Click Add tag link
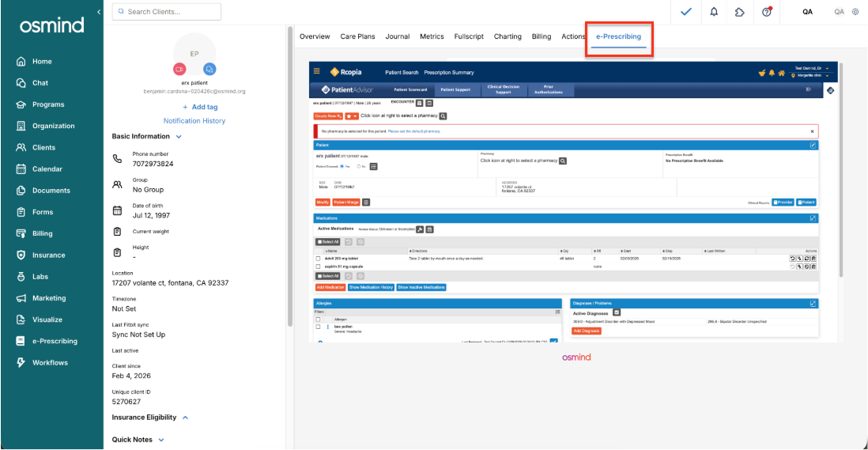868x450 pixels. 200,107
